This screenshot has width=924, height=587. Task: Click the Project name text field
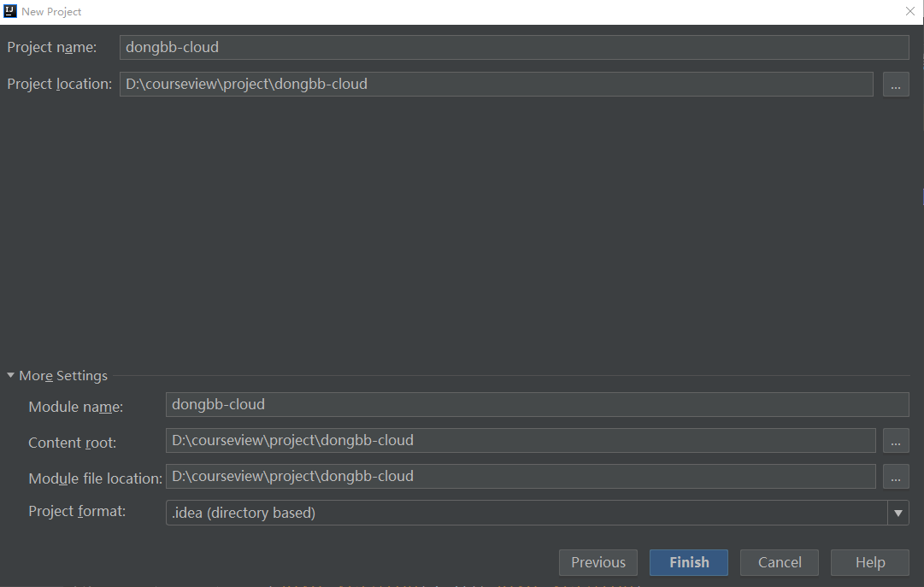click(x=514, y=48)
